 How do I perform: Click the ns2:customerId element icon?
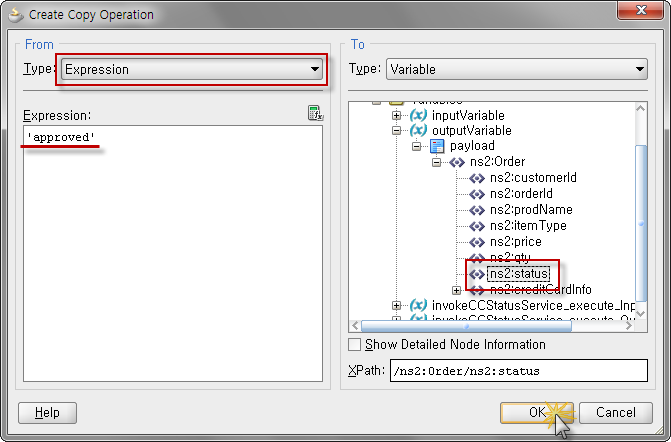[x=477, y=178]
